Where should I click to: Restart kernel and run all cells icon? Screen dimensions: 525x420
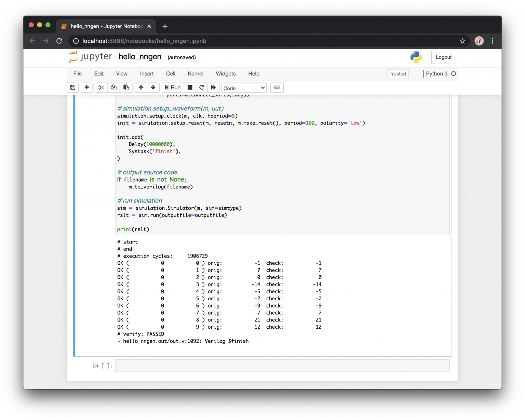[x=213, y=88]
